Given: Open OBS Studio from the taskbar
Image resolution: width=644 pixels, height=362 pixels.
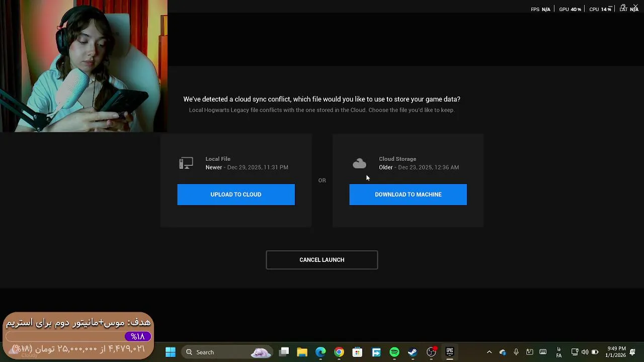Looking at the screenshot, I should (x=431, y=352).
